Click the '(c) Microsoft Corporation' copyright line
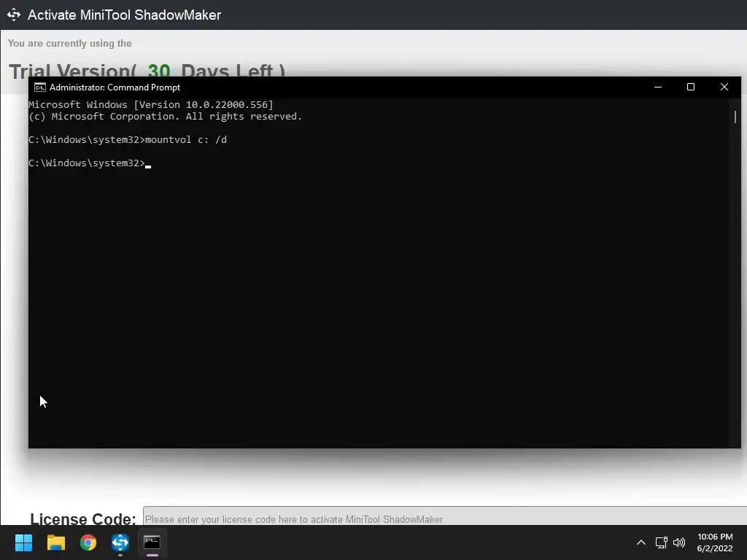Viewport: 747px width, 560px height. click(166, 117)
